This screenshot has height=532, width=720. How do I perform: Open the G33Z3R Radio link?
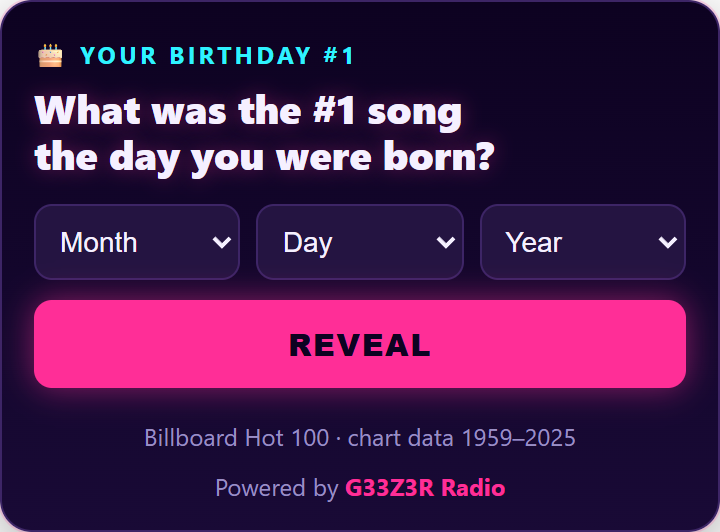(425, 487)
